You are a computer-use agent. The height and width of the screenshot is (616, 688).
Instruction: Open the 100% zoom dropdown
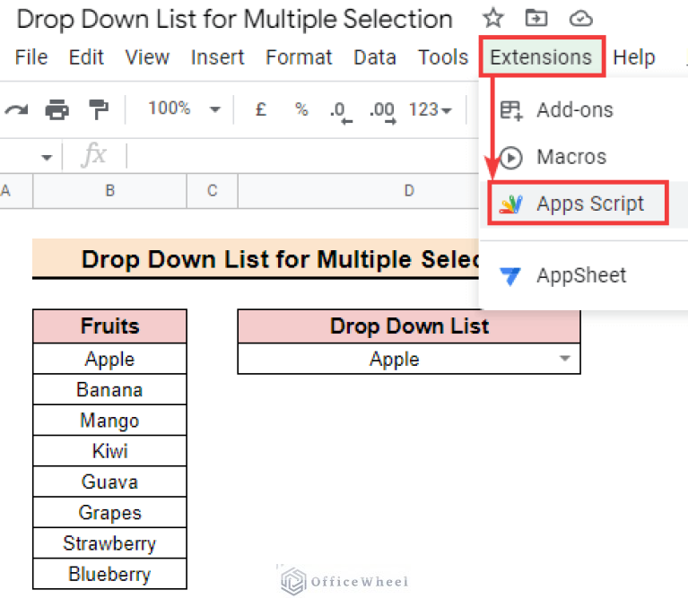click(183, 109)
